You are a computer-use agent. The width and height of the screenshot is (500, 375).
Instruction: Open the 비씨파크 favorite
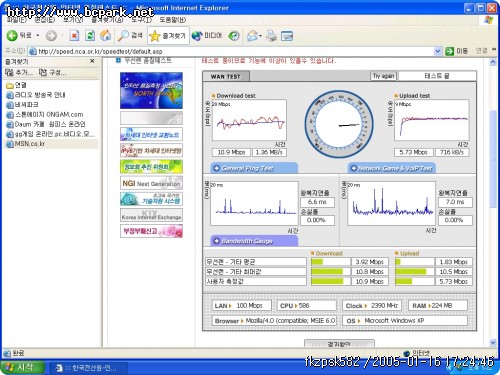tap(22, 105)
